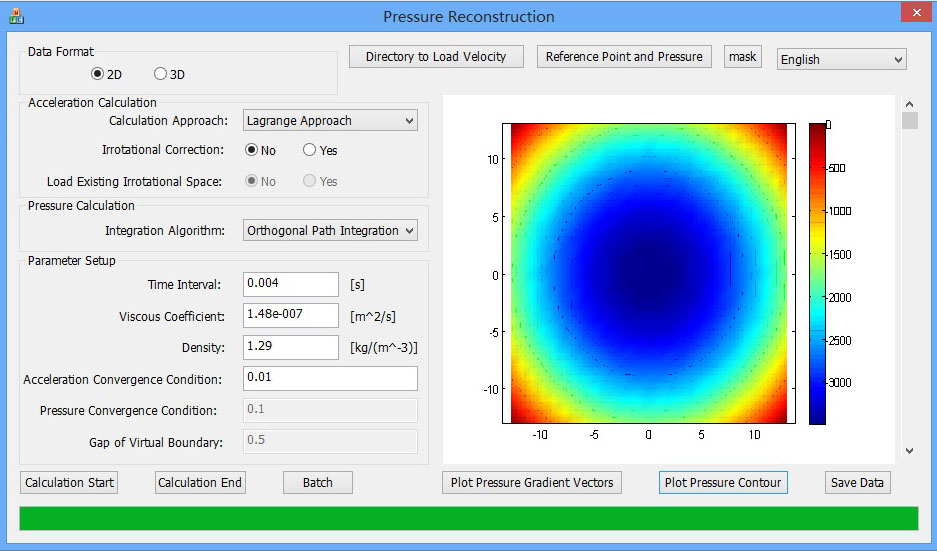Click Directory to Load Velocity button
Viewport: 937px width, 551px height.
coord(436,57)
